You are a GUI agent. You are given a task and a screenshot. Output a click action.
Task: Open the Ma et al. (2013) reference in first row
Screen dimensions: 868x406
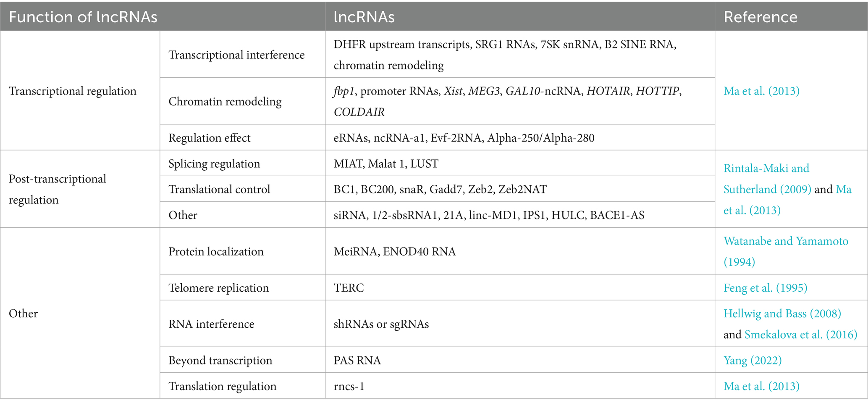point(761,91)
